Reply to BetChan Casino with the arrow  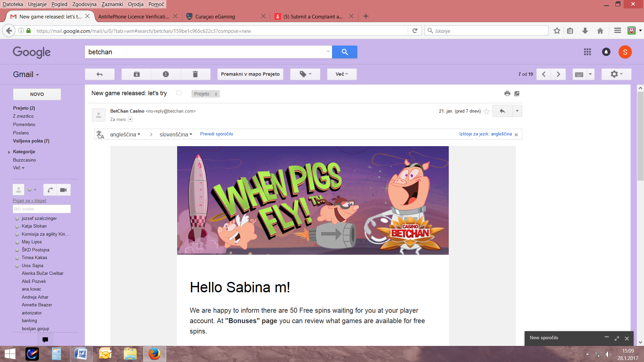(502, 111)
